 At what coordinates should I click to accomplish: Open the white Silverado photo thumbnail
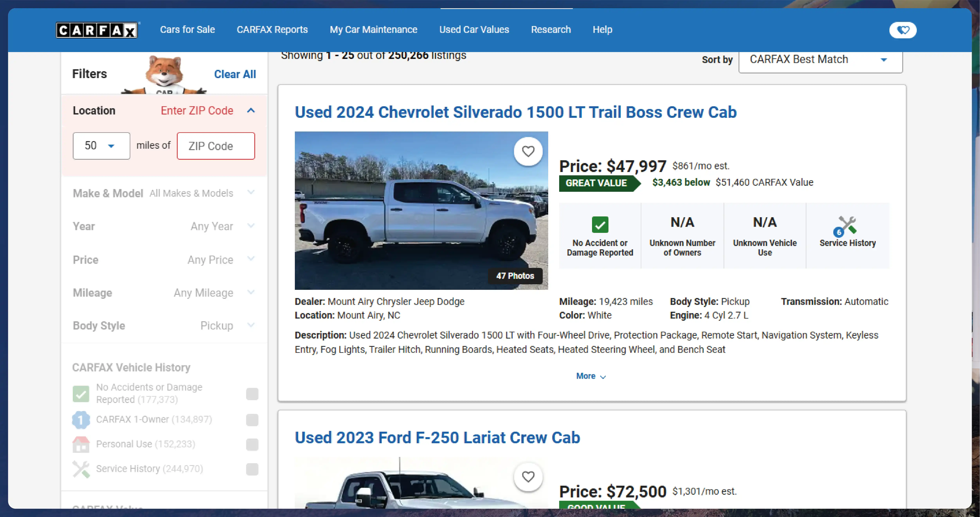(x=421, y=210)
